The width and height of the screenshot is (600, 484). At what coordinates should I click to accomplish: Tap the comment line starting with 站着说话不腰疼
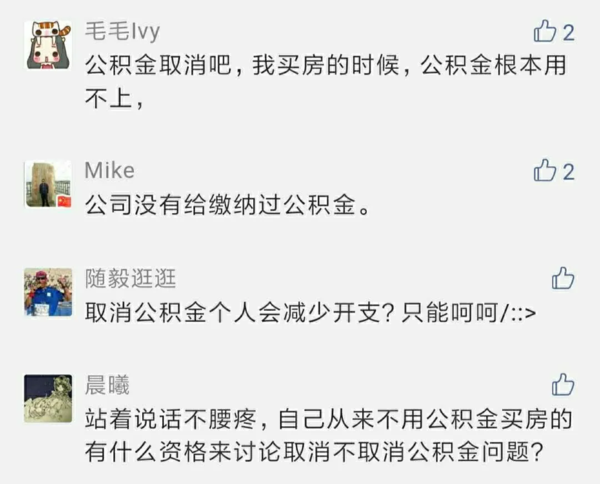330,421
